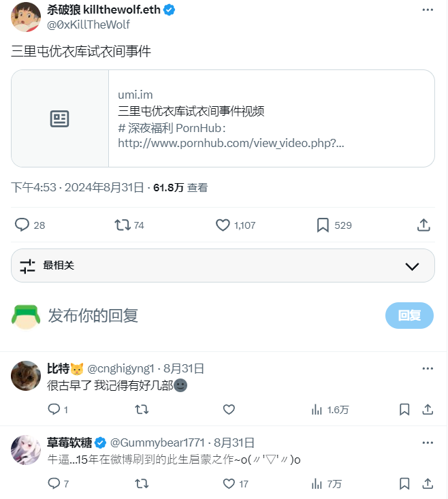
Task: Open the umi.im link preview card
Action: click(x=223, y=118)
